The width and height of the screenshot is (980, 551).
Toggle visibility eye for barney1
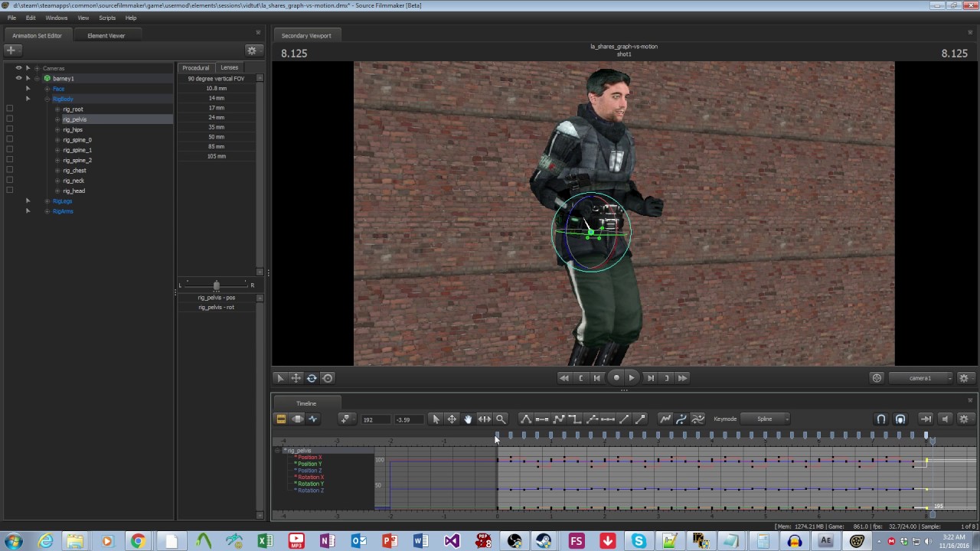[x=18, y=78]
